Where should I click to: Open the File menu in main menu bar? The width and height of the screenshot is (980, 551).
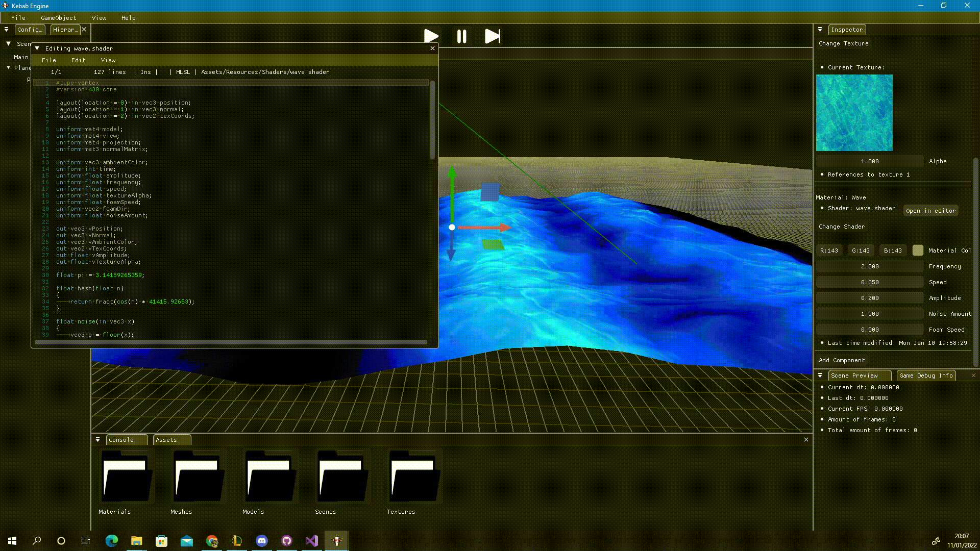(18, 18)
